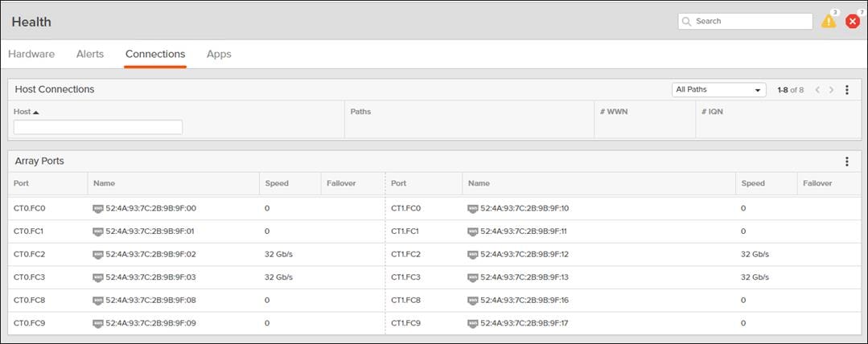Click the red critical alerts icon
The image size is (868, 344).
coord(853,22)
